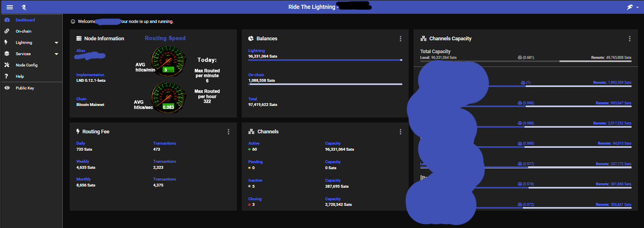Click balance scale icon showing (0.972)
Viewport: 644px width, 228px height.
(x=520, y=205)
